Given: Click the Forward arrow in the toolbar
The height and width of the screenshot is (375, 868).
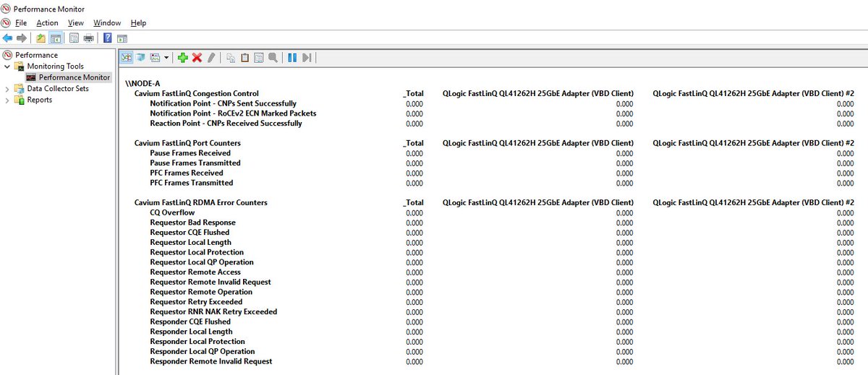Looking at the screenshot, I should point(22,38).
